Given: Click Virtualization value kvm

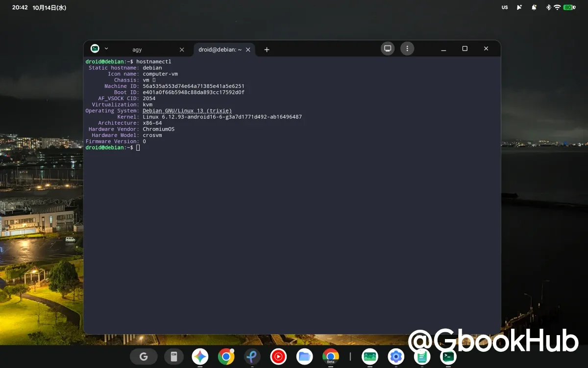Looking at the screenshot, I should (147, 105).
